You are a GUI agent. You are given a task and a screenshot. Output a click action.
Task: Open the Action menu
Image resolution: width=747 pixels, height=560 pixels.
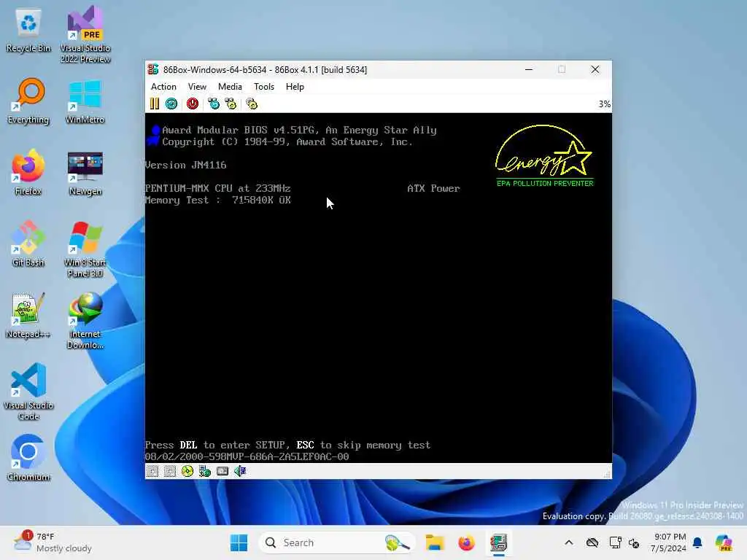click(x=163, y=87)
